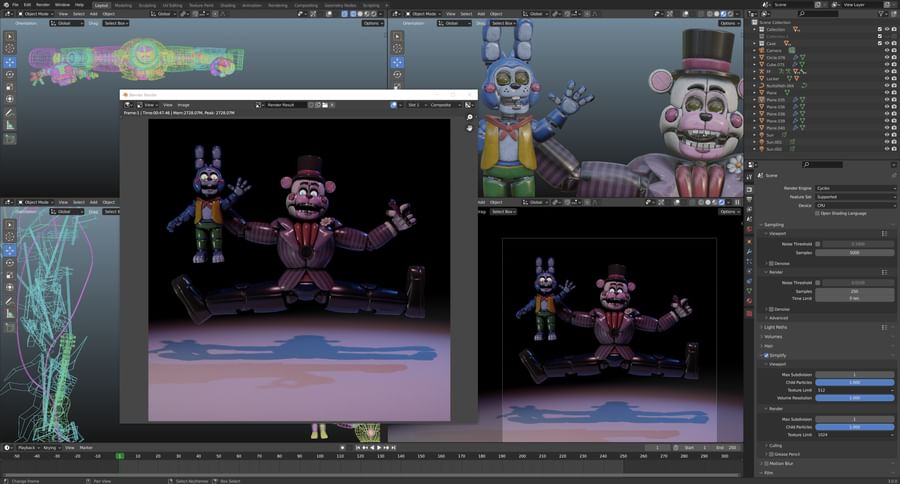The height and width of the screenshot is (484, 900).
Task: Select the Cursor tool in top-left viewport toolbar
Action: (x=10, y=49)
